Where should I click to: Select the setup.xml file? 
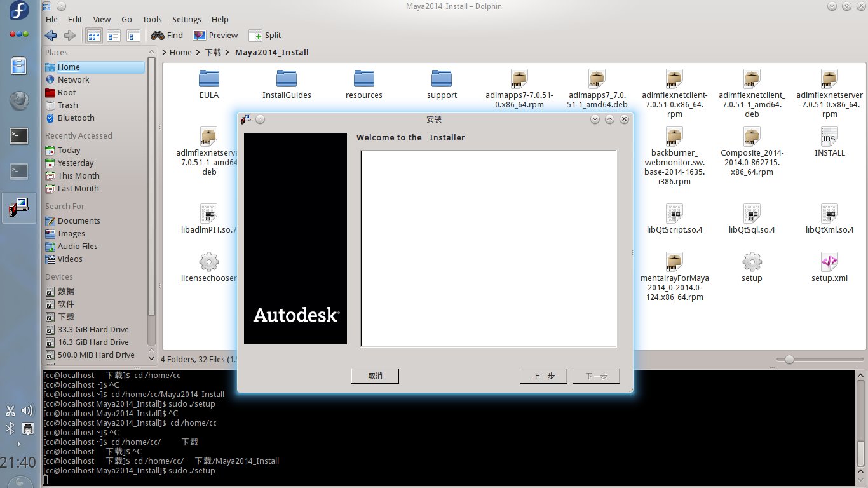829,267
